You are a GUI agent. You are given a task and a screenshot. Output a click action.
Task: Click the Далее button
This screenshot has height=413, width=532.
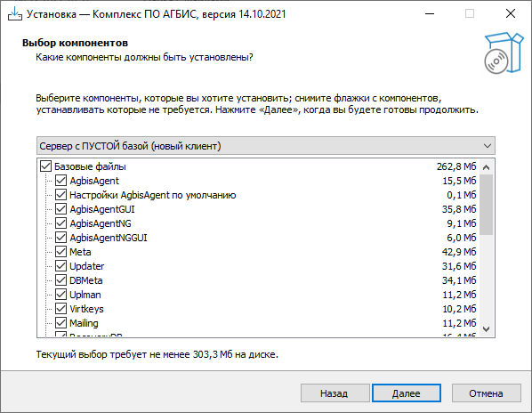click(x=407, y=393)
